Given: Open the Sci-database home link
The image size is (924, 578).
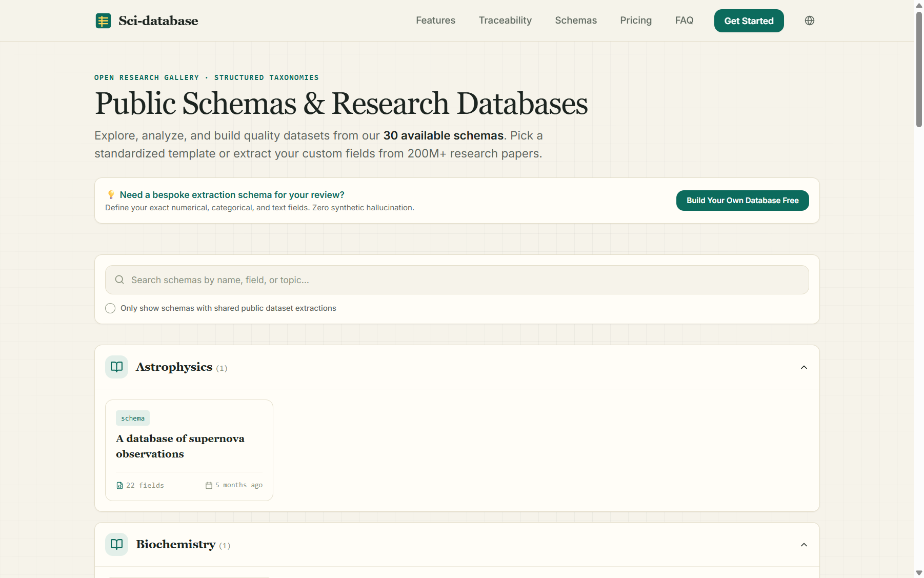Looking at the screenshot, I should click(x=147, y=21).
